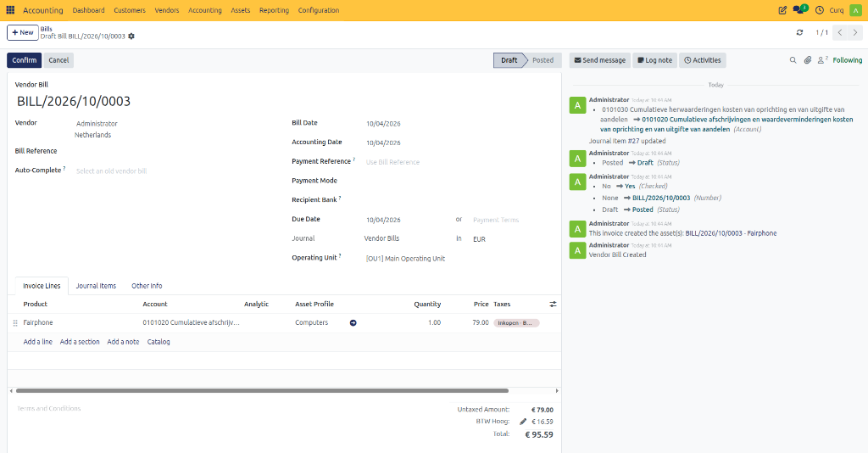Click the refresh record icon
This screenshot has width=868, height=453.
pos(799,33)
